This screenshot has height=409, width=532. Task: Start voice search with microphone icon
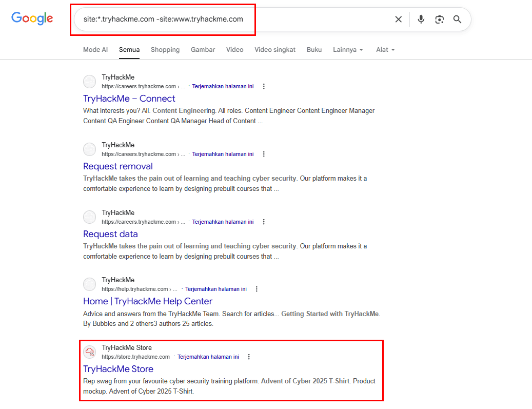click(x=421, y=20)
